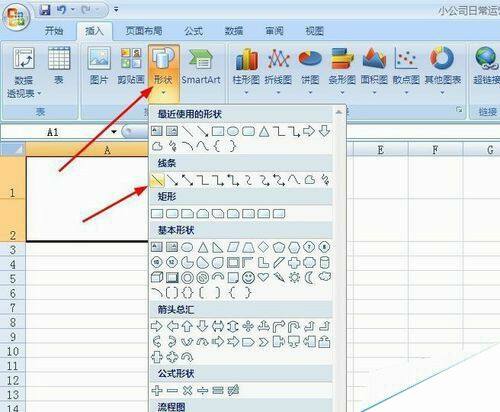Select the down arrow in 最近使用的形状

[x=324, y=131]
